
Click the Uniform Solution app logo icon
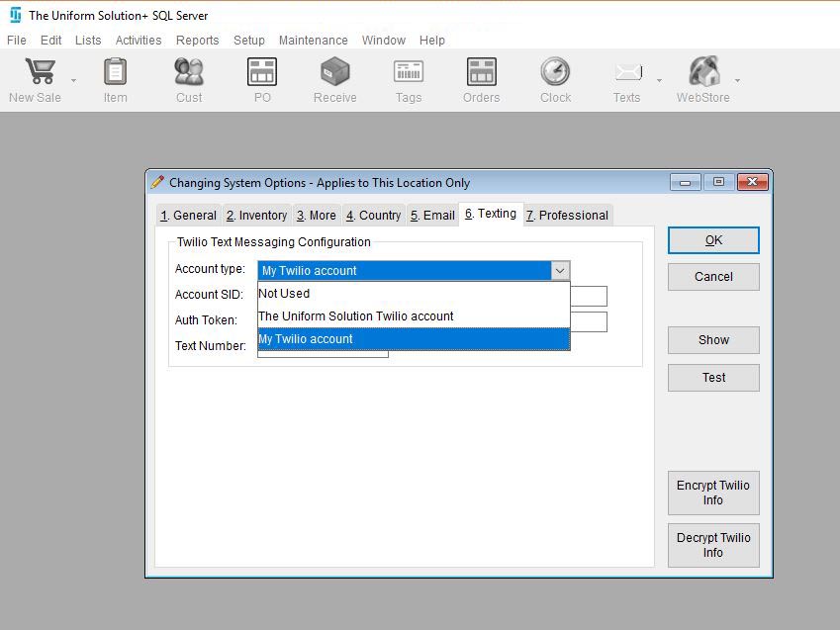click(16, 15)
